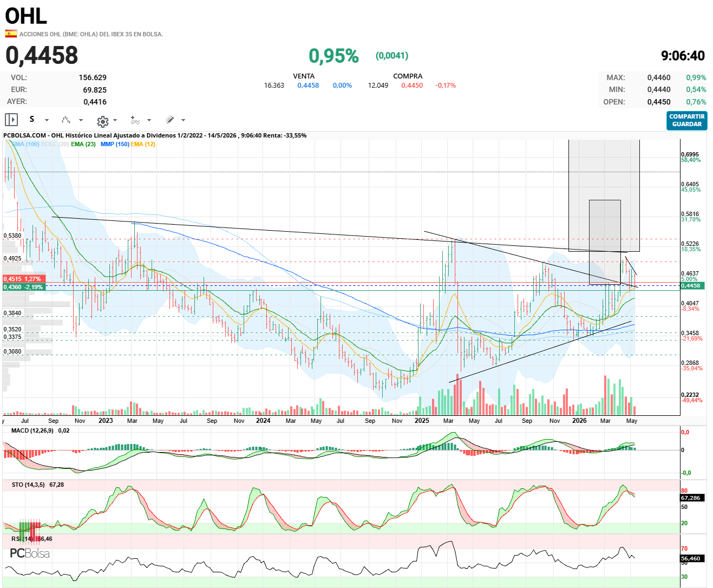Click the chart type candlestick icon
Viewport: 713px width, 588px height.
(x=66, y=120)
